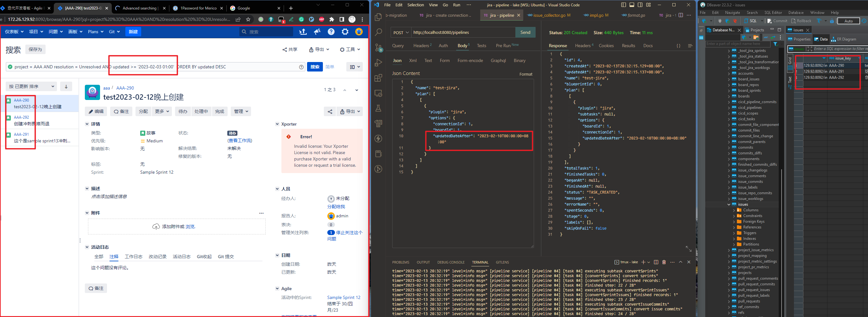
Task: Click DBeaver Disconnect red plug icon
Action: tap(735, 21)
